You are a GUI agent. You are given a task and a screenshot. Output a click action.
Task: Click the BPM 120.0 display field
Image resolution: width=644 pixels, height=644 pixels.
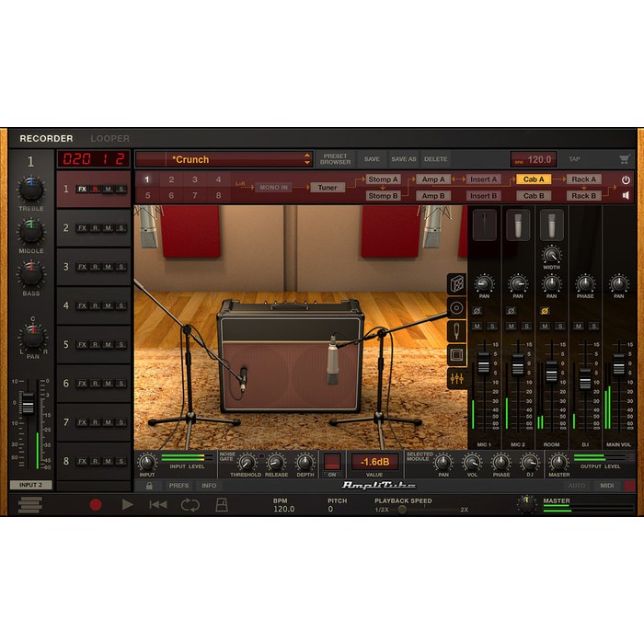click(534, 159)
